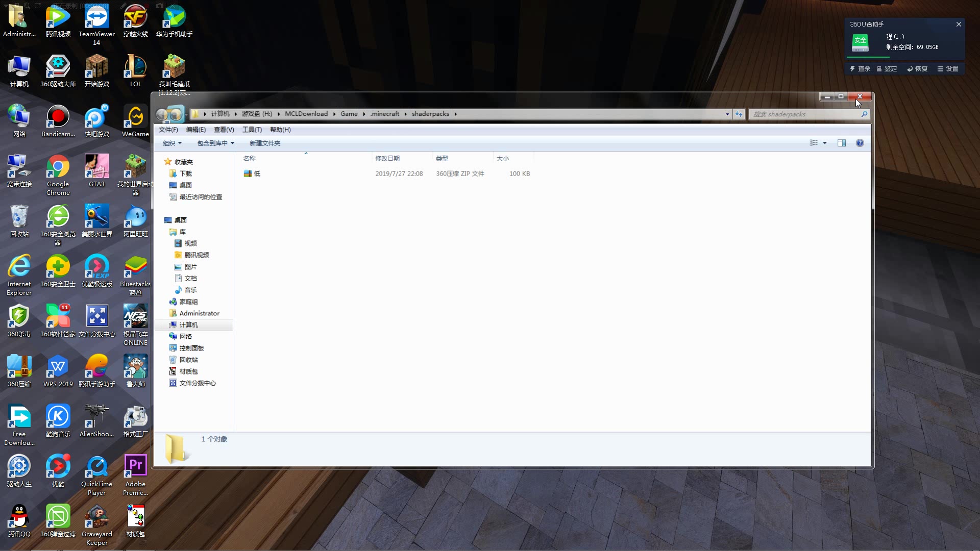Open the view options dropdown arrow
980x551 pixels.
click(x=824, y=143)
